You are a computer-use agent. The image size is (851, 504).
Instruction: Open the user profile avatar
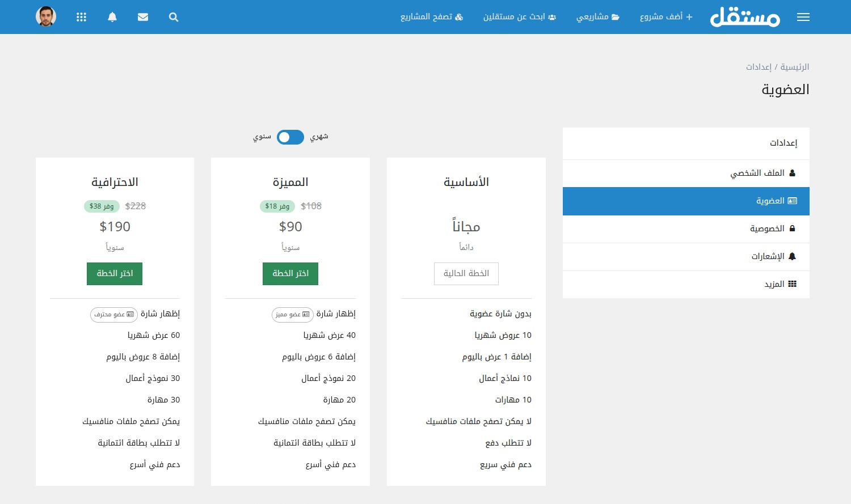pyautogui.click(x=46, y=16)
